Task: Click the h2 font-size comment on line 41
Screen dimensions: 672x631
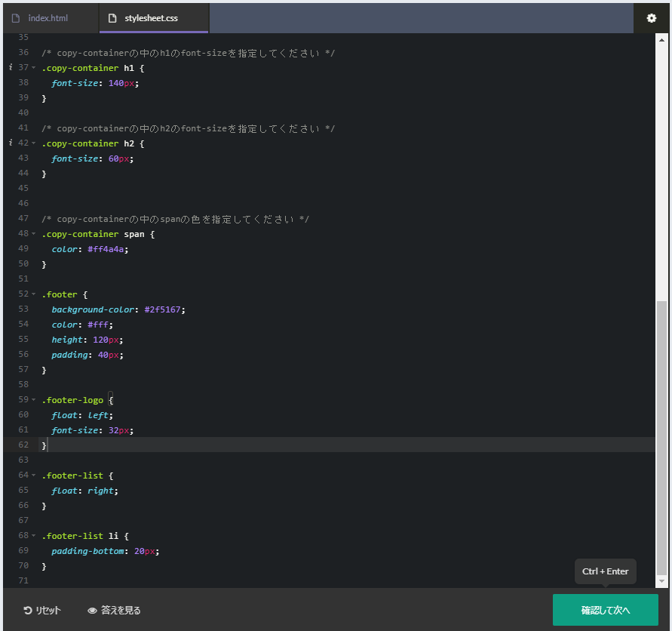Action: [x=188, y=128]
